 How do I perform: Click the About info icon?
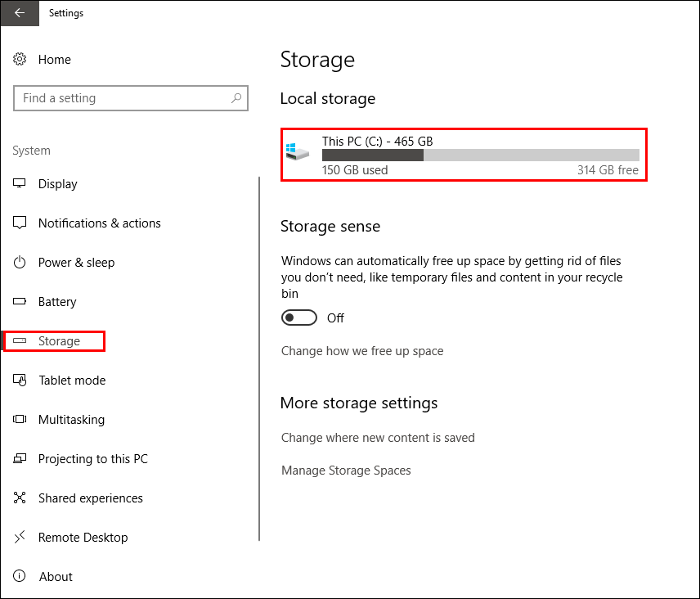click(x=20, y=576)
